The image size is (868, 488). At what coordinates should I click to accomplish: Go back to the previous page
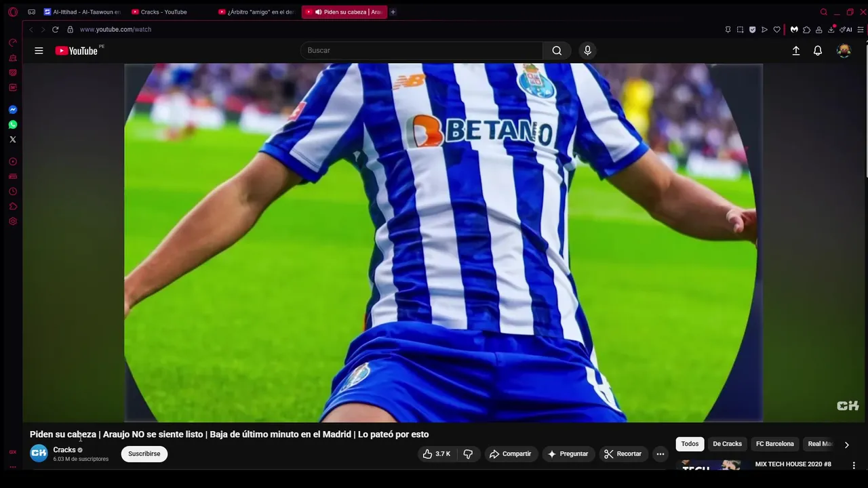point(31,30)
